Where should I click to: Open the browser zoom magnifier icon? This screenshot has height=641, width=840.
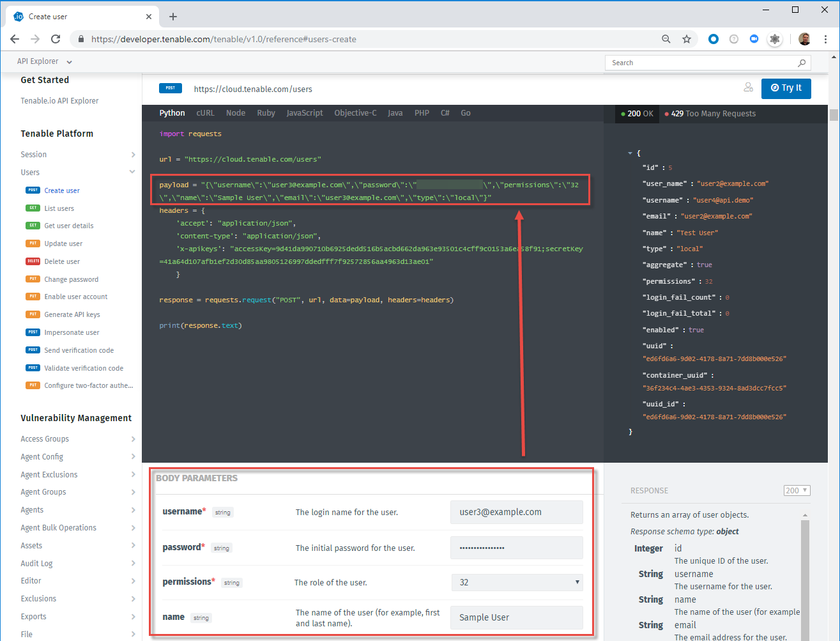pyautogui.click(x=666, y=39)
